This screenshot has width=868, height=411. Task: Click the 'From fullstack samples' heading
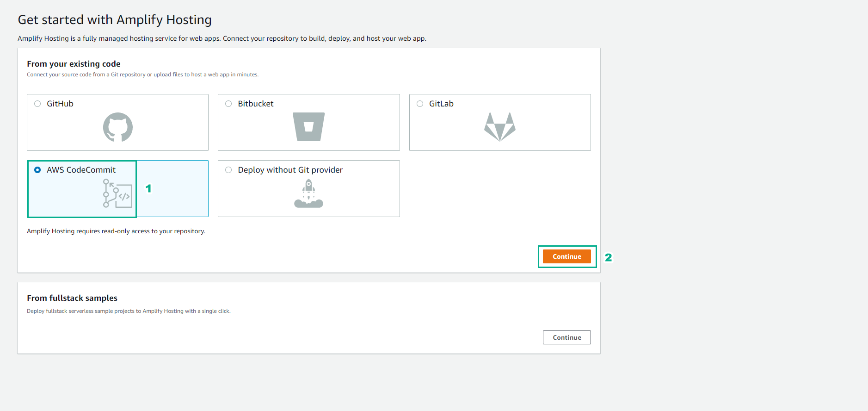click(72, 298)
